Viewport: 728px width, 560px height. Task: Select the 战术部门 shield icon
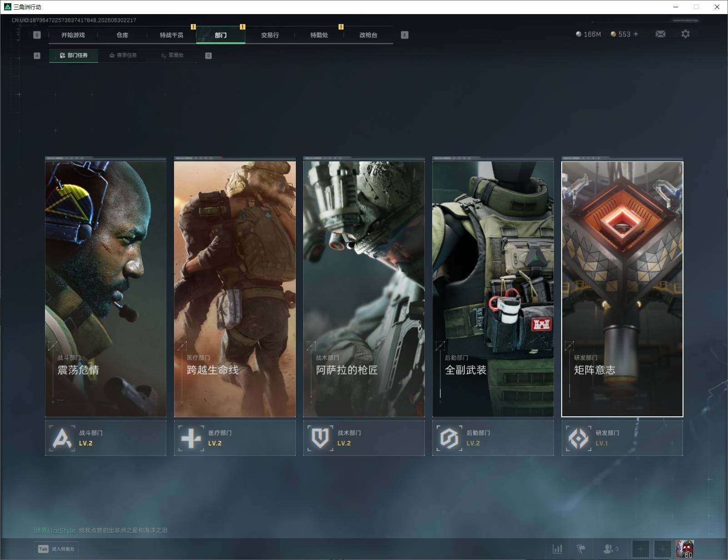click(x=320, y=438)
